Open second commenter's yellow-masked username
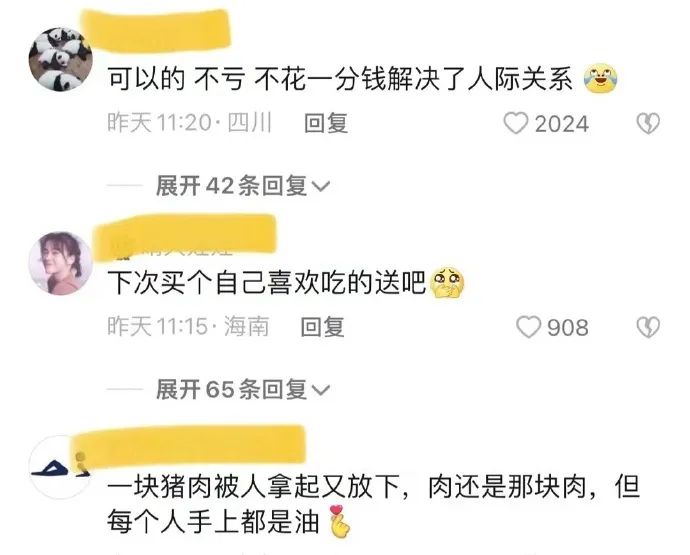Screen dimensions: 690x555 pyautogui.click(x=187, y=235)
